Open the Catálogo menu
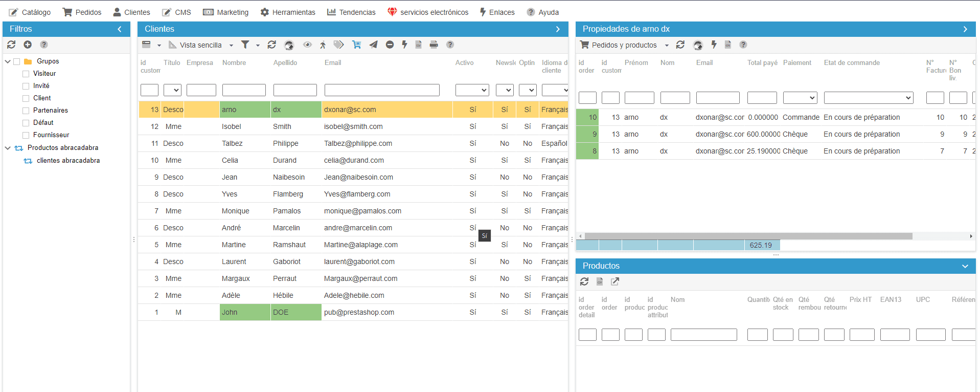980x392 pixels. [30, 12]
